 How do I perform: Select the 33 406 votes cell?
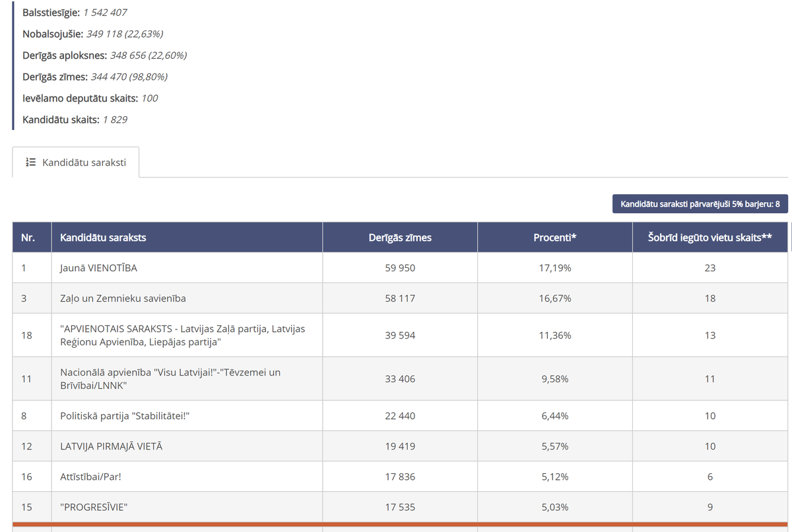click(400, 379)
